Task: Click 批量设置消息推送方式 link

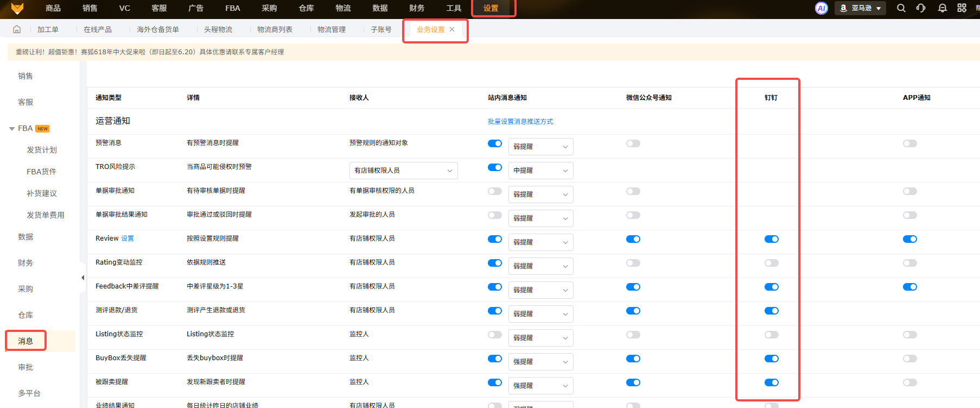Action: coord(520,122)
